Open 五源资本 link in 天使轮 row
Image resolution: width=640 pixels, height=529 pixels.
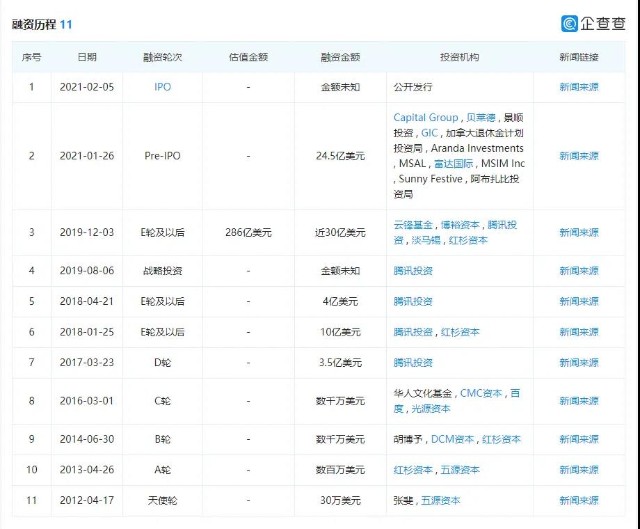tap(440, 500)
